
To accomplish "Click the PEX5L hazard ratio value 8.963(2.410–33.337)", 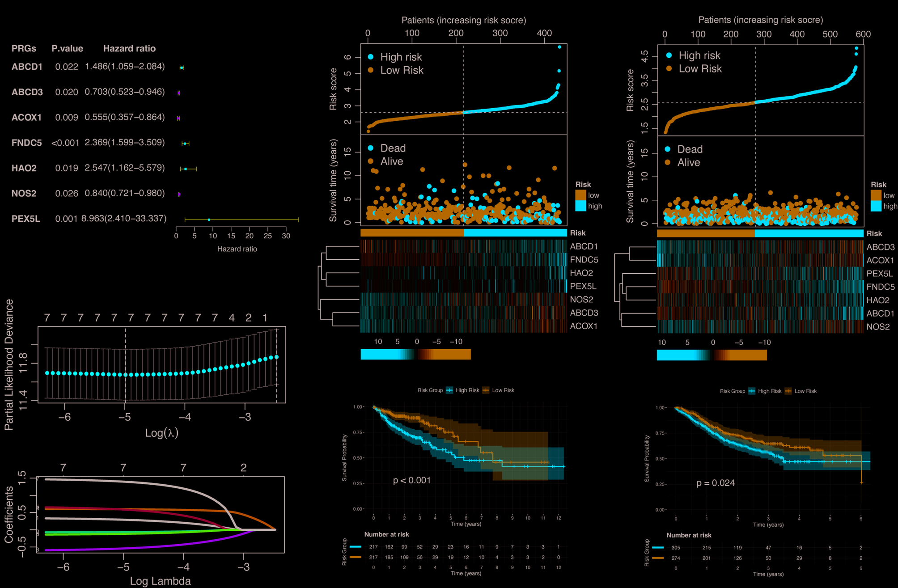I will coord(124,218).
